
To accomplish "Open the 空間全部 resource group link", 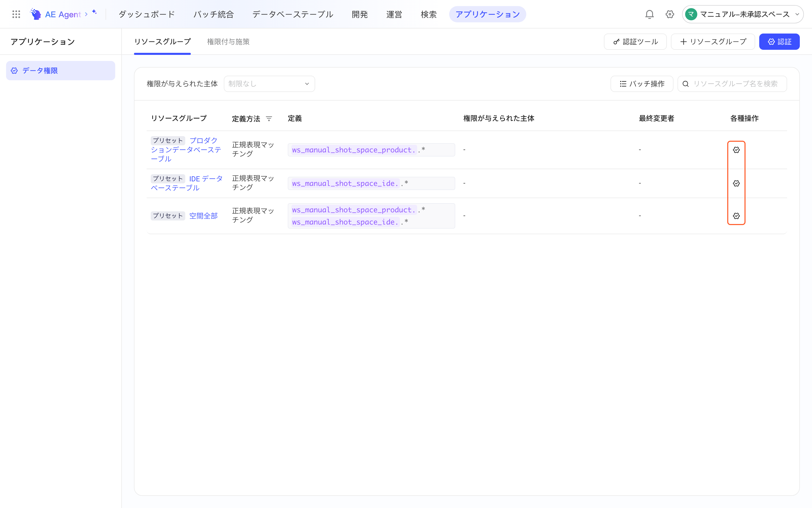I will pos(203,216).
